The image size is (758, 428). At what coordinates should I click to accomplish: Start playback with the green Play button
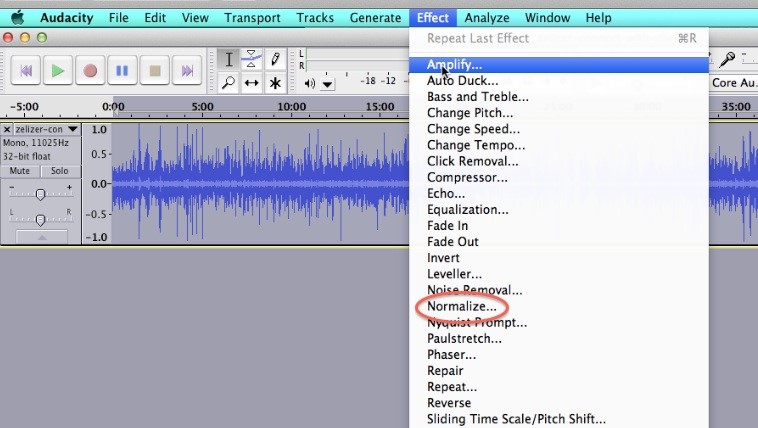click(x=58, y=71)
